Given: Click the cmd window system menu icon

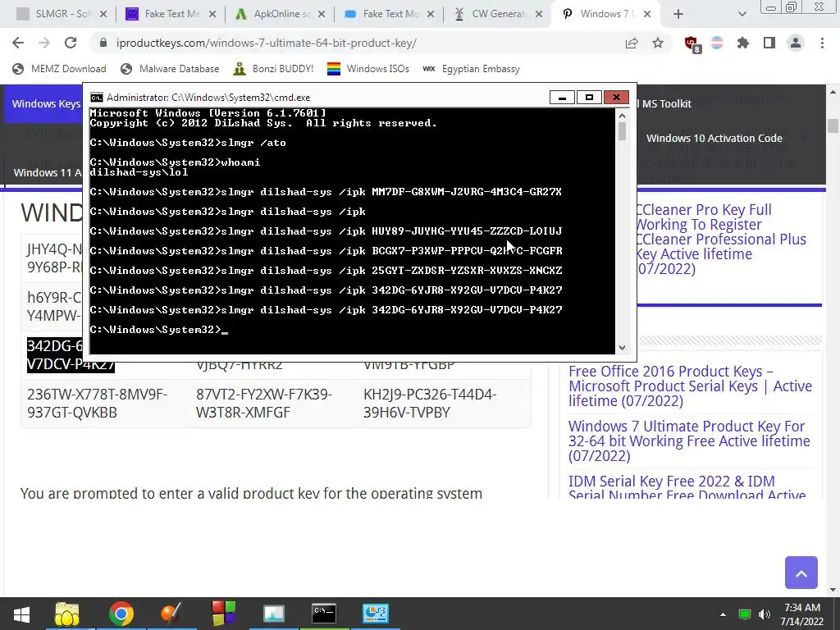Looking at the screenshot, I should click(x=97, y=98).
